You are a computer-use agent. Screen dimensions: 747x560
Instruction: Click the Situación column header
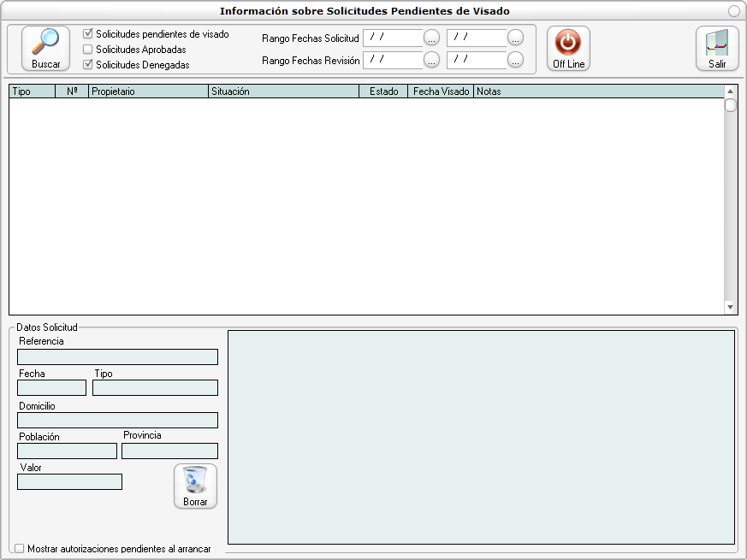click(283, 91)
